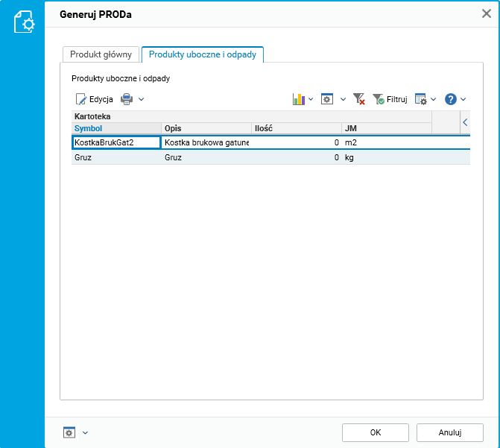Viewport: 500px width, 448px height.
Task: Click the kg unit cell
Action: pos(387,157)
